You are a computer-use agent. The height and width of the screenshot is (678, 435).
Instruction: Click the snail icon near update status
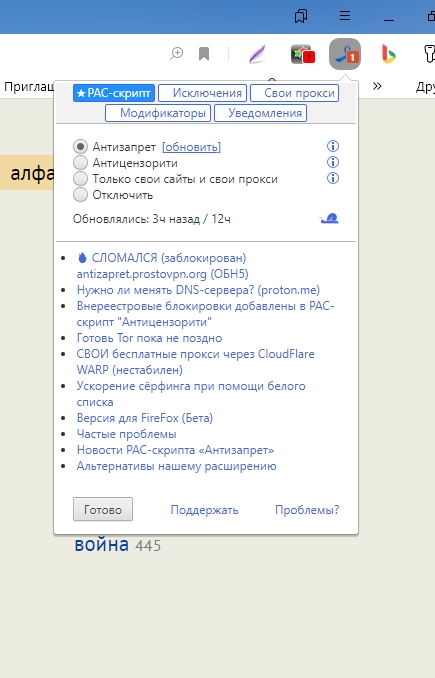coord(329,218)
